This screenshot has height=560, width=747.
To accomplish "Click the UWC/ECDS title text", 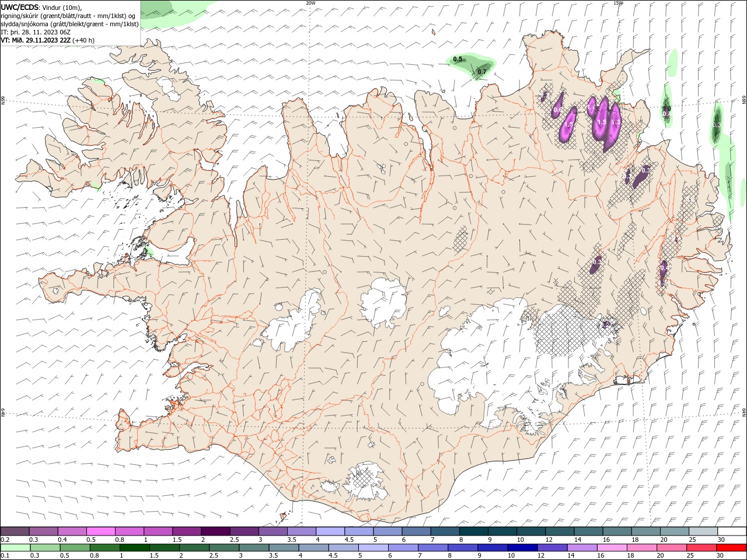I will click(20, 7).
